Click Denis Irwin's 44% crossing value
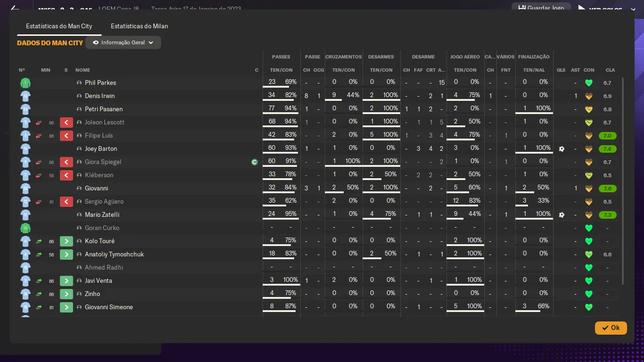The image size is (644, 362). (353, 95)
